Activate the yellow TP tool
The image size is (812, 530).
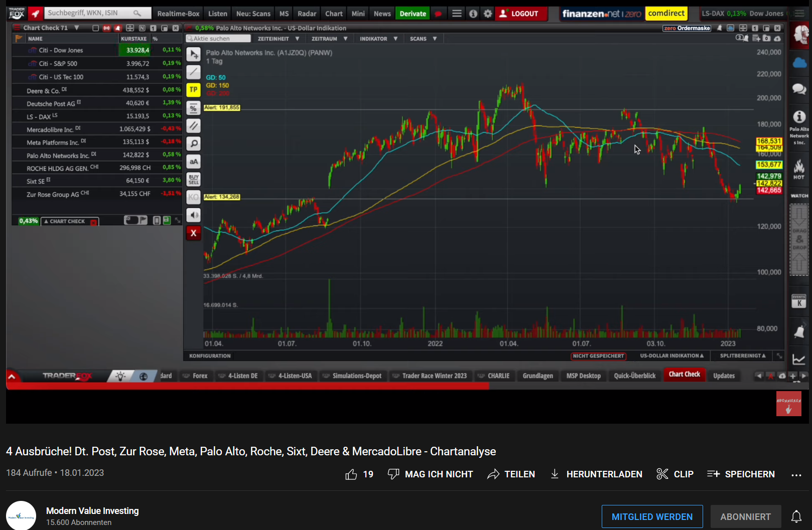(194, 90)
